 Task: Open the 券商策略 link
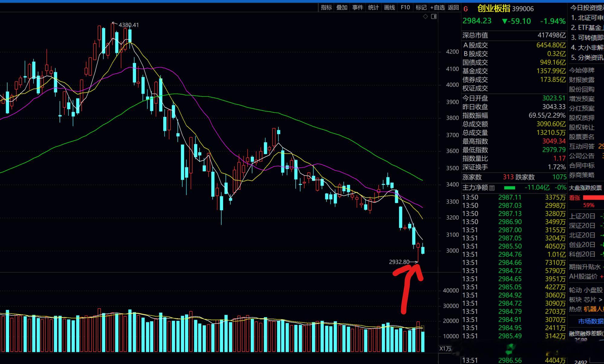582,175
